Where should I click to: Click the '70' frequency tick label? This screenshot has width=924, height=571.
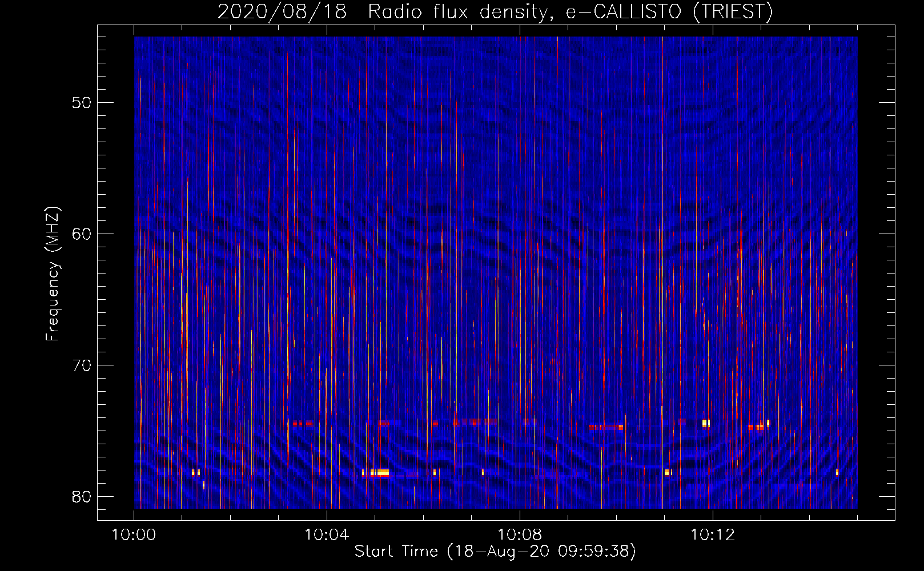(x=82, y=365)
